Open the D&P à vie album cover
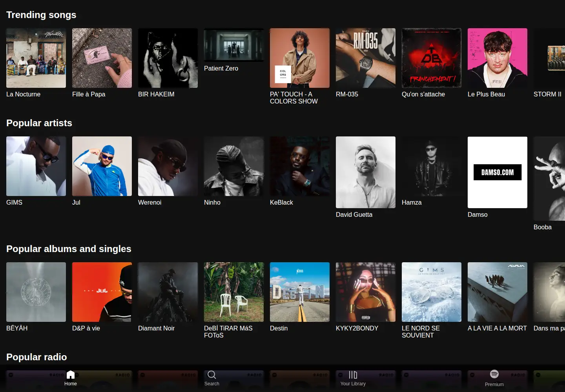Viewport: 565px width, 392px height. click(102, 292)
